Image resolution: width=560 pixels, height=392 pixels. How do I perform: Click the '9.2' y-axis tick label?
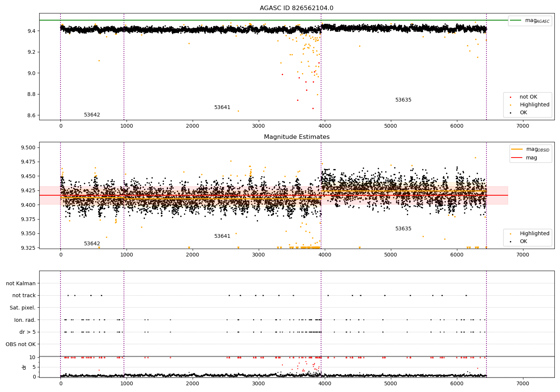(x=32, y=52)
